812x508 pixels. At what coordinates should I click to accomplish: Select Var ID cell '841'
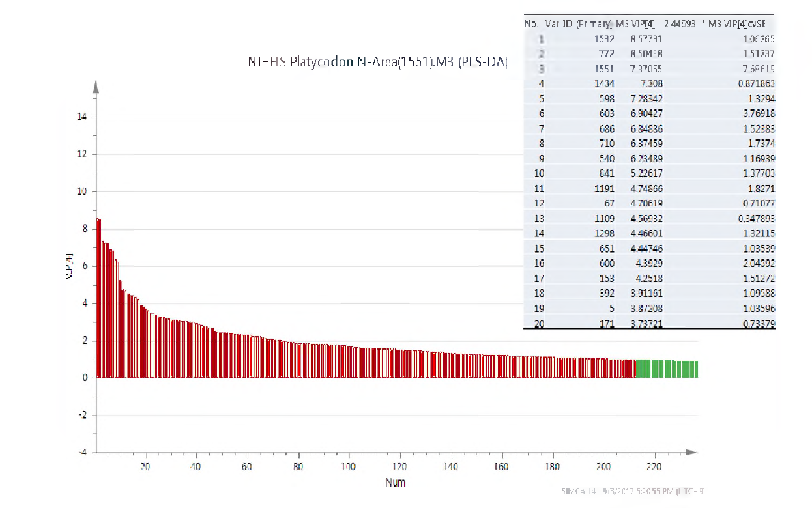pos(607,173)
